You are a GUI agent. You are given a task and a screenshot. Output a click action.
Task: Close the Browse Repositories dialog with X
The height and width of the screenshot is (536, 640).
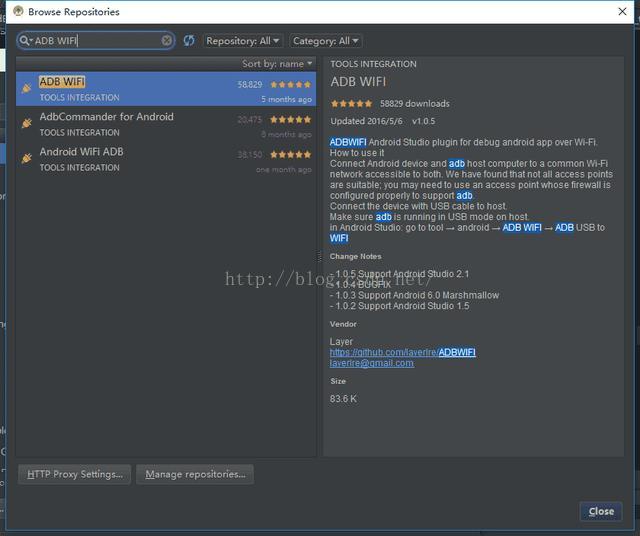pos(622,11)
